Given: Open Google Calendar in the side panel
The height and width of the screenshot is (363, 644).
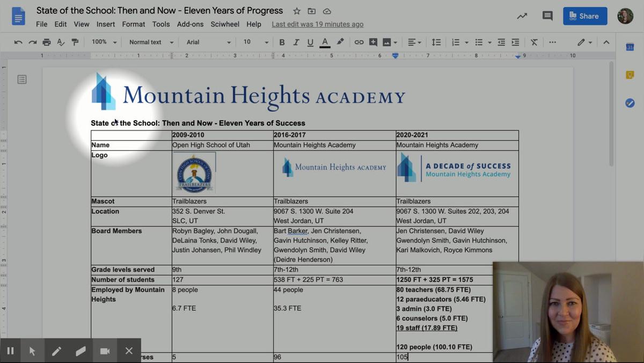Looking at the screenshot, I should pyautogui.click(x=630, y=47).
